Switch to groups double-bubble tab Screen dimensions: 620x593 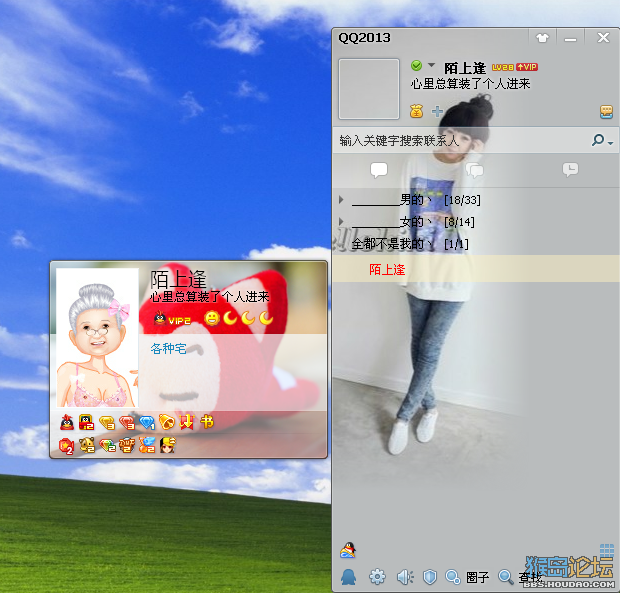tap(474, 170)
